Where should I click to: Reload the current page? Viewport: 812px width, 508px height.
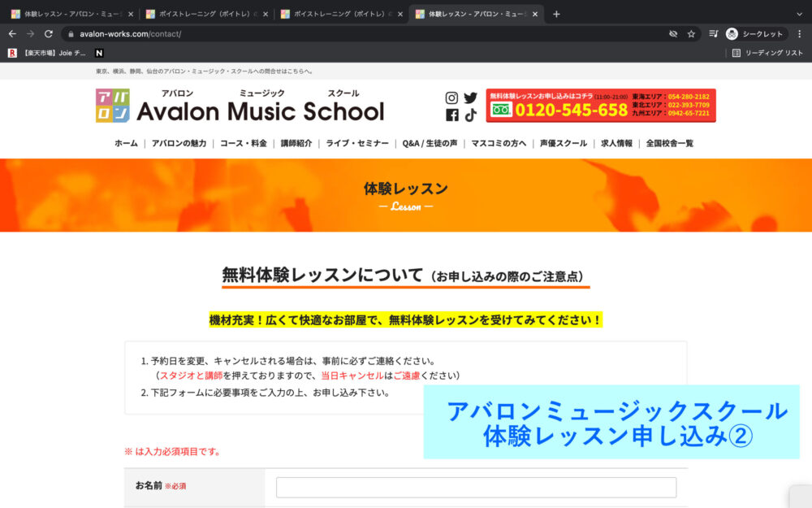click(49, 33)
